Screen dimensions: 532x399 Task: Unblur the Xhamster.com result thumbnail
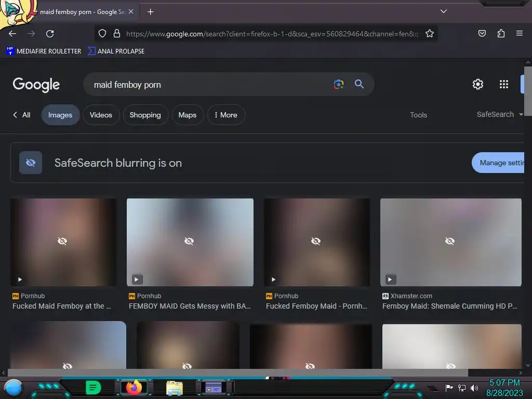(x=450, y=241)
